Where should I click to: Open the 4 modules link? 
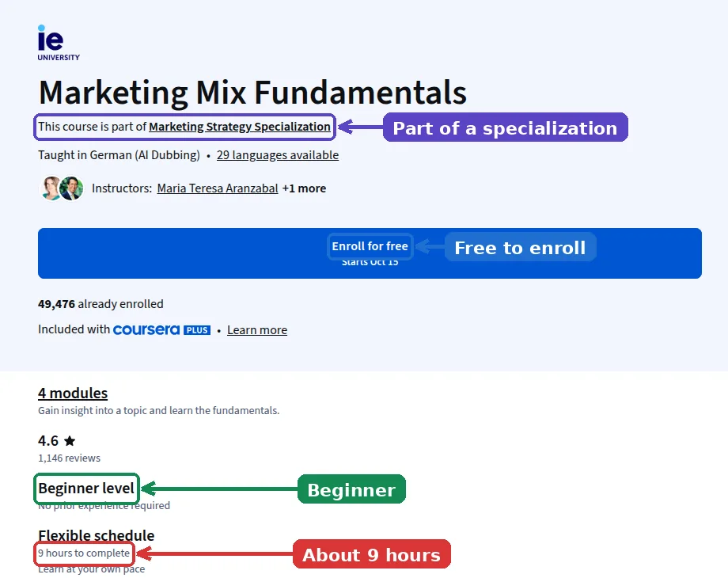click(x=73, y=393)
